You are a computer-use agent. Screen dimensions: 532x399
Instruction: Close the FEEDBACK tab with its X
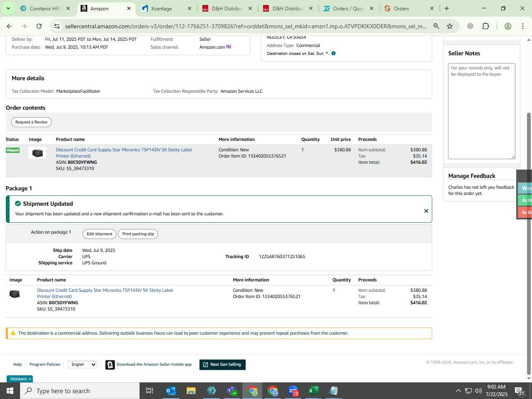[30, 379]
